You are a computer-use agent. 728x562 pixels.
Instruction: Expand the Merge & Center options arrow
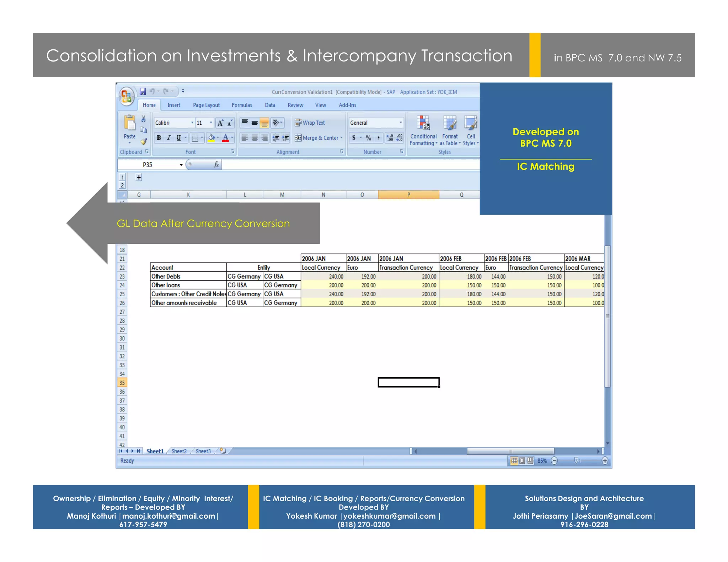(x=341, y=138)
